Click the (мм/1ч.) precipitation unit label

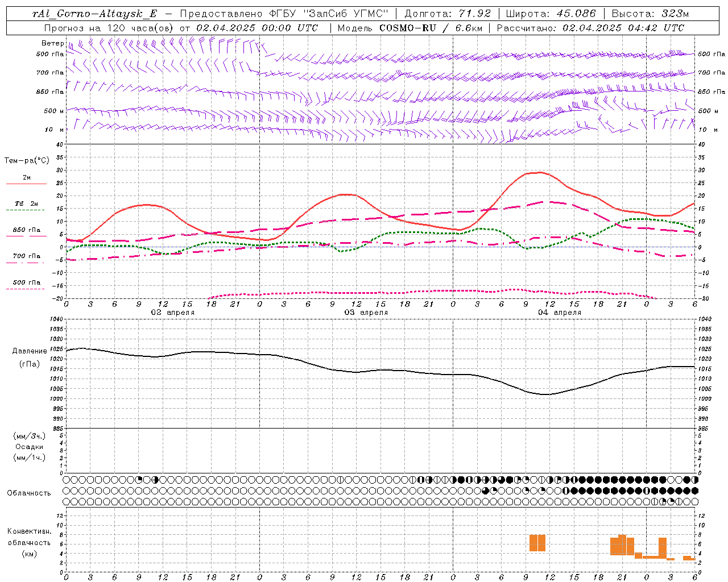click(x=30, y=458)
